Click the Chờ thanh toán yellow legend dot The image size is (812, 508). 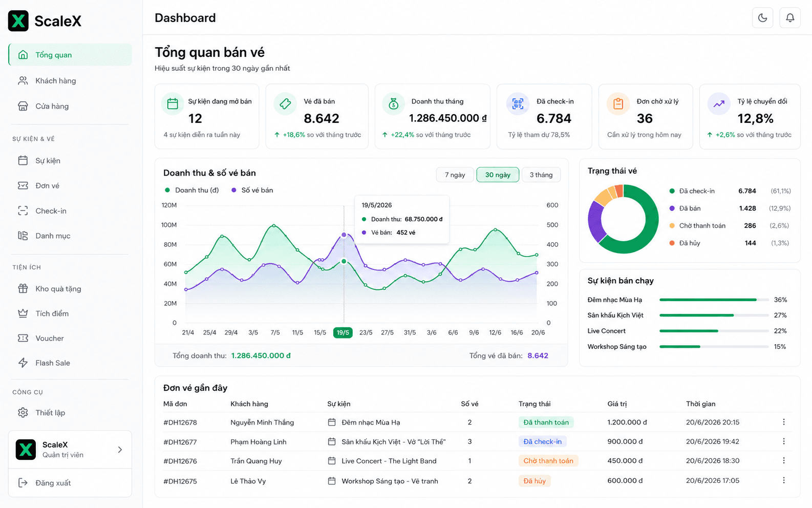[x=672, y=225]
